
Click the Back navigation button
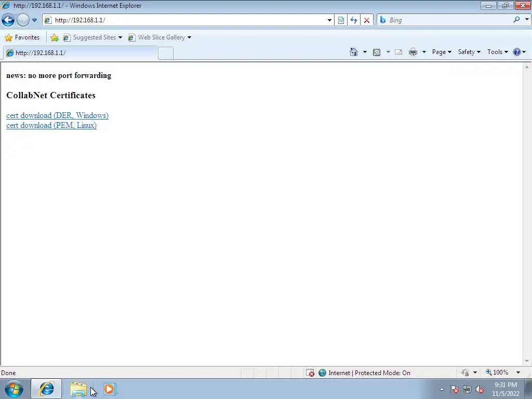click(x=8, y=20)
